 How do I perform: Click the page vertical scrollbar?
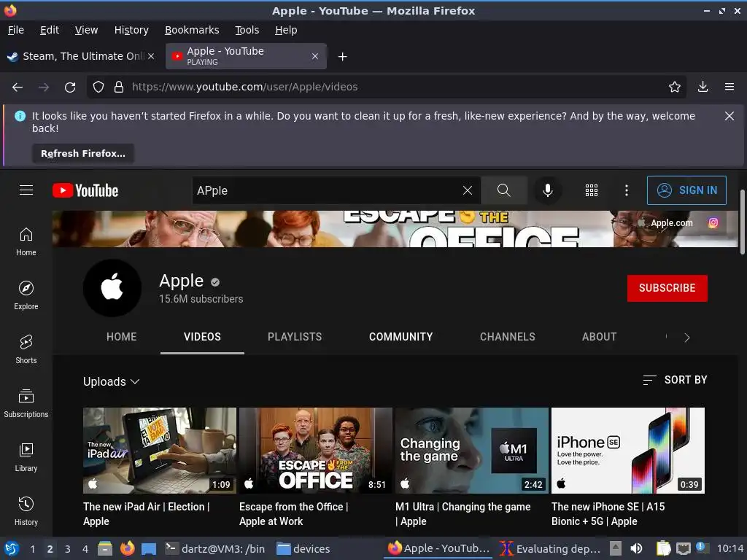pos(742,222)
